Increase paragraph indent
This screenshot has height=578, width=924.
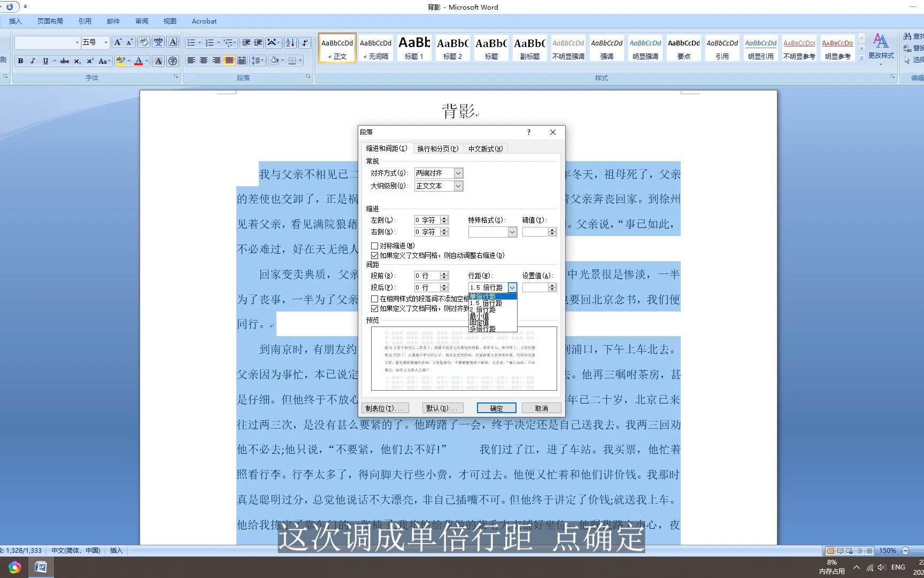[x=258, y=42]
